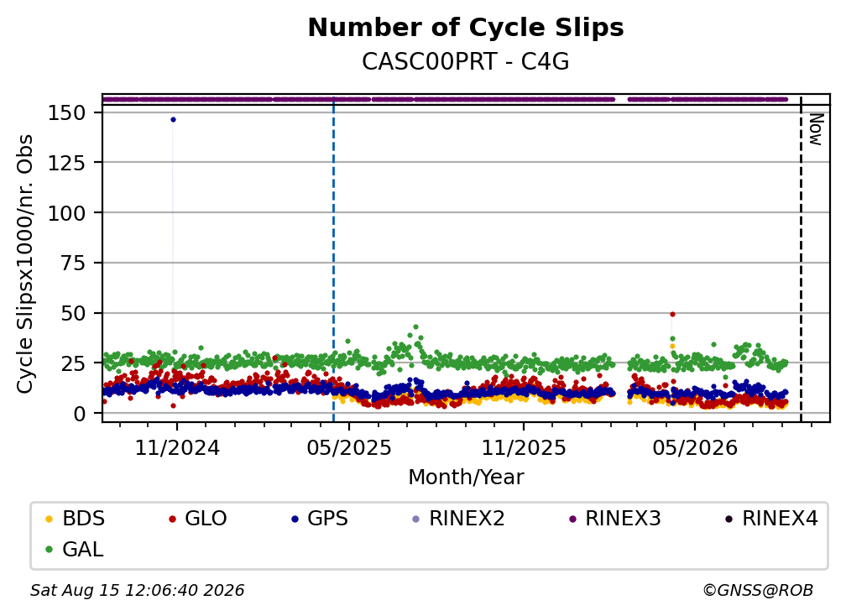Screen dimensions: 846x616
Task: Click the blue dashed vertical marker line
Action: click(333, 259)
